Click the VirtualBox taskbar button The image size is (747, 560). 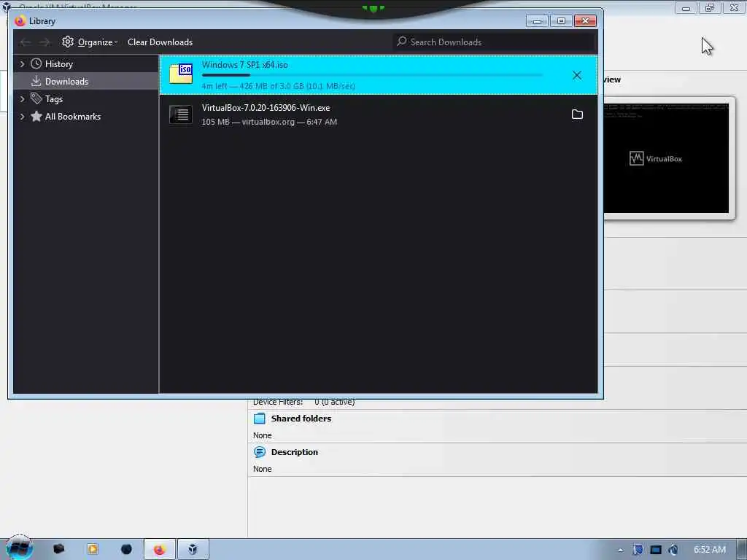(193, 549)
